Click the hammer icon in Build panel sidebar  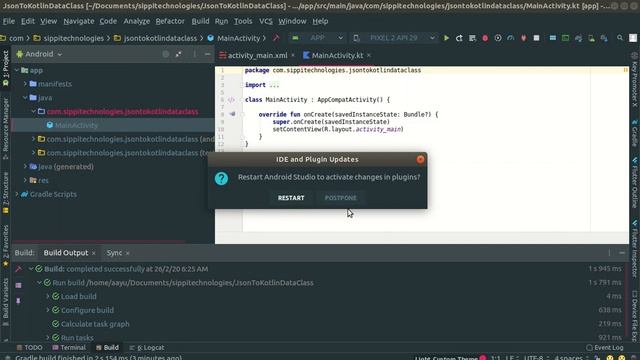click(x=18, y=269)
